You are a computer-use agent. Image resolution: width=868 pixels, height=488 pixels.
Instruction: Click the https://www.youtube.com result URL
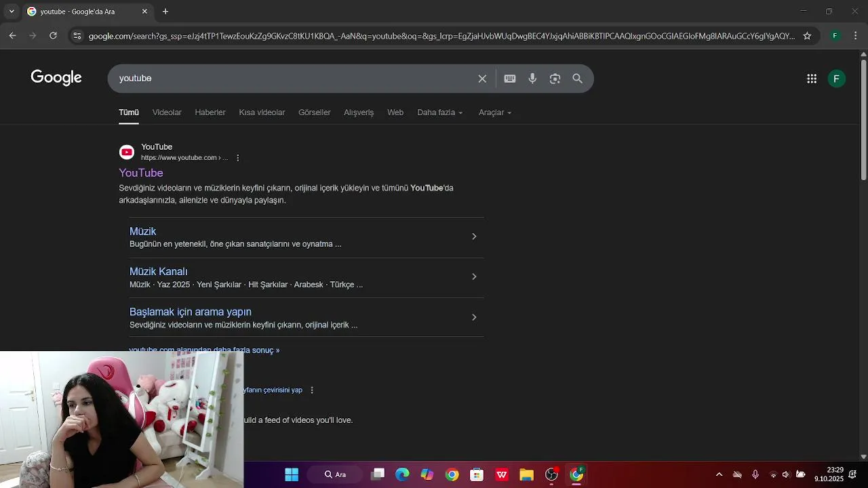click(x=184, y=158)
